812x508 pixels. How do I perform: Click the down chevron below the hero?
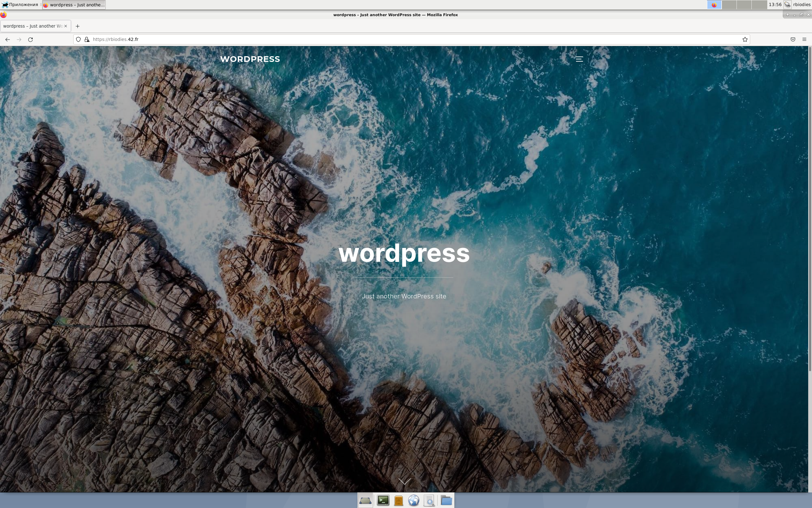click(404, 481)
